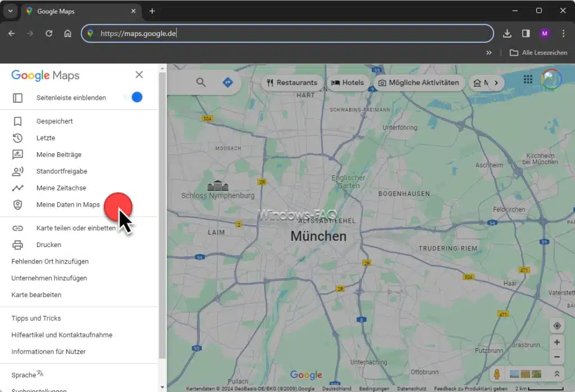Open the tab search dropdown arrow
The height and width of the screenshot is (392, 575).
click(10, 11)
